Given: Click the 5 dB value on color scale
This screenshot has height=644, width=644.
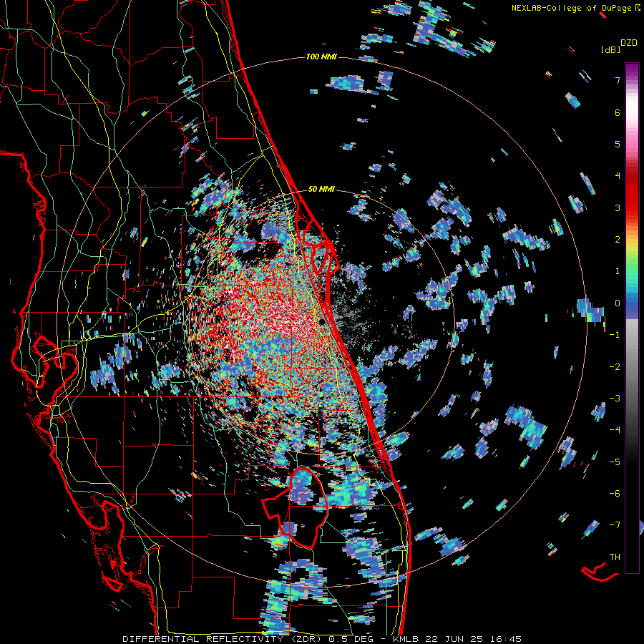Looking at the screenshot, I should tap(618, 144).
